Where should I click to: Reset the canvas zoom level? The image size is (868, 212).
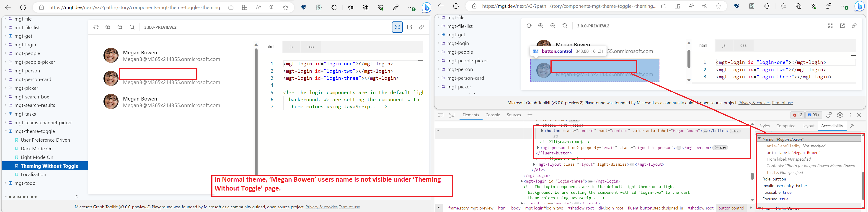(x=132, y=27)
